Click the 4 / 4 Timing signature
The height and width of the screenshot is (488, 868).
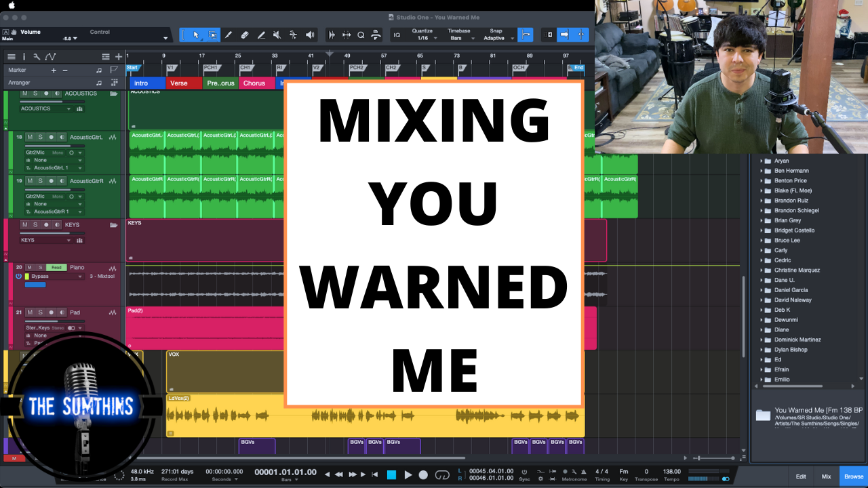click(601, 471)
